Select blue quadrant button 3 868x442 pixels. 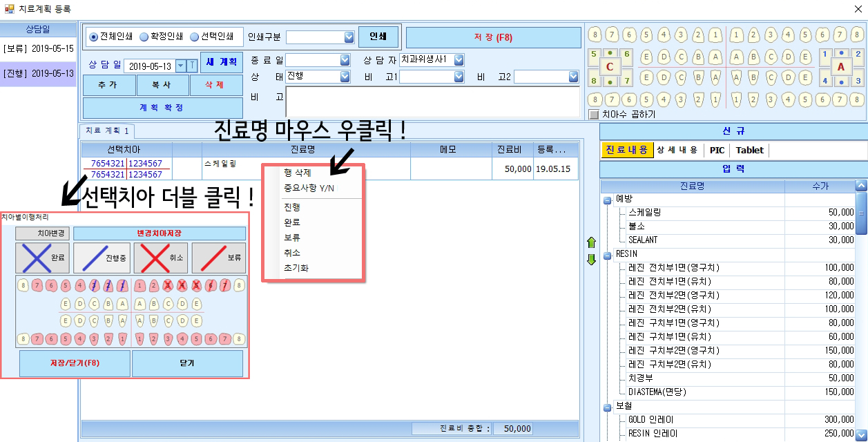[x=858, y=81]
